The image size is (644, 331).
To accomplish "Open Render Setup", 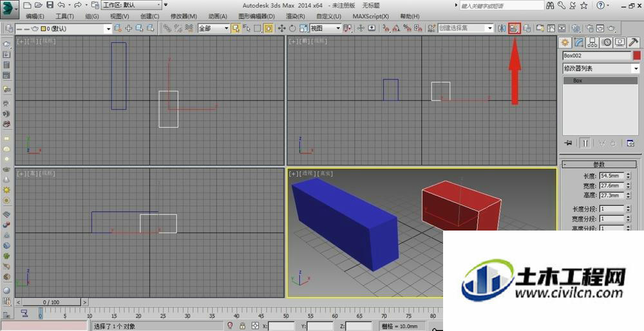I will [x=590, y=28].
